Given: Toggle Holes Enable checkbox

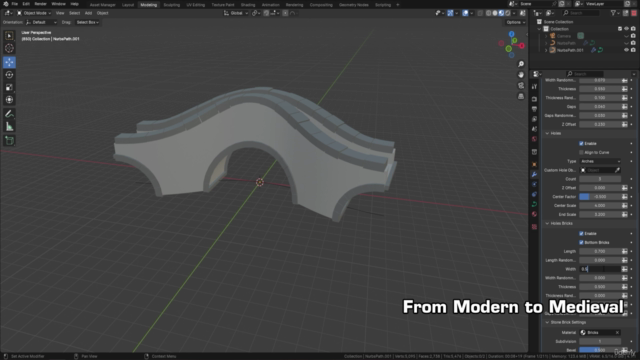Looking at the screenshot, I should (x=581, y=143).
